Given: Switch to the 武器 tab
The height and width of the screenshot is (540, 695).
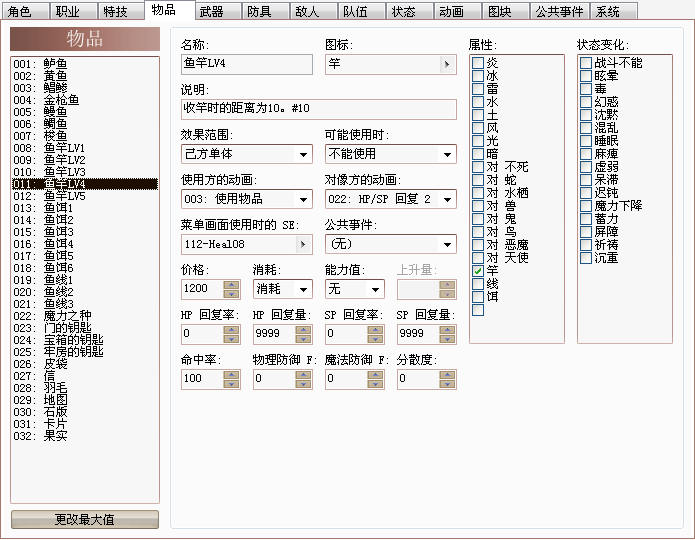Looking at the screenshot, I should [218, 12].
